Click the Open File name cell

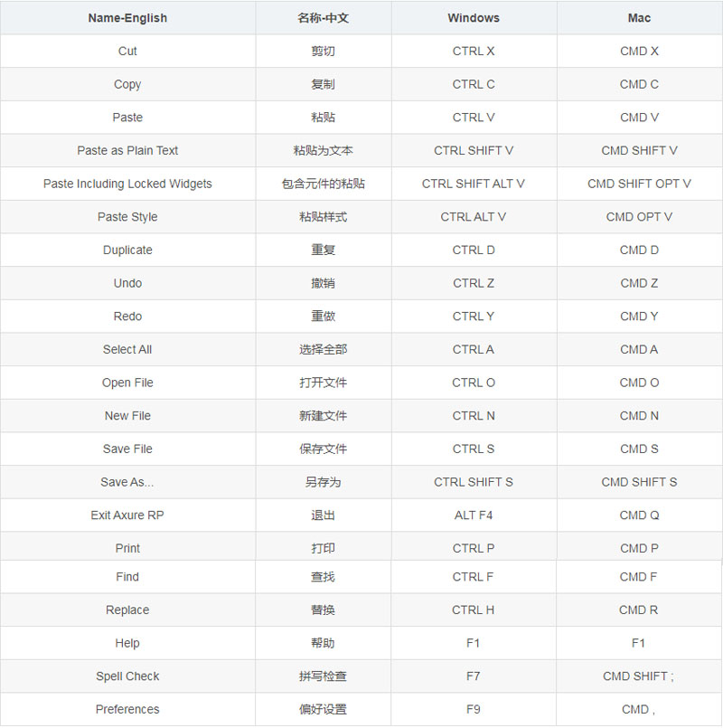click(x=127, y=383)
